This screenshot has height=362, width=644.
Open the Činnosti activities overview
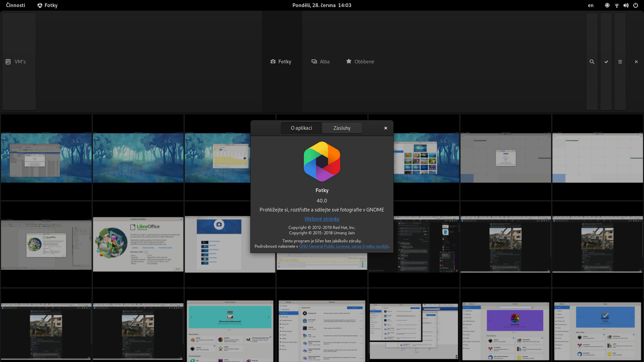pos(15,5)
